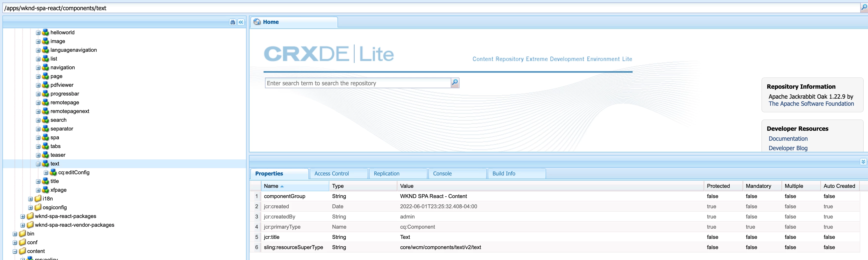Expand the wknd-spa-react-vendor-packages folder
This screenshot has width=868, height=260.
(x=23, y=225)
